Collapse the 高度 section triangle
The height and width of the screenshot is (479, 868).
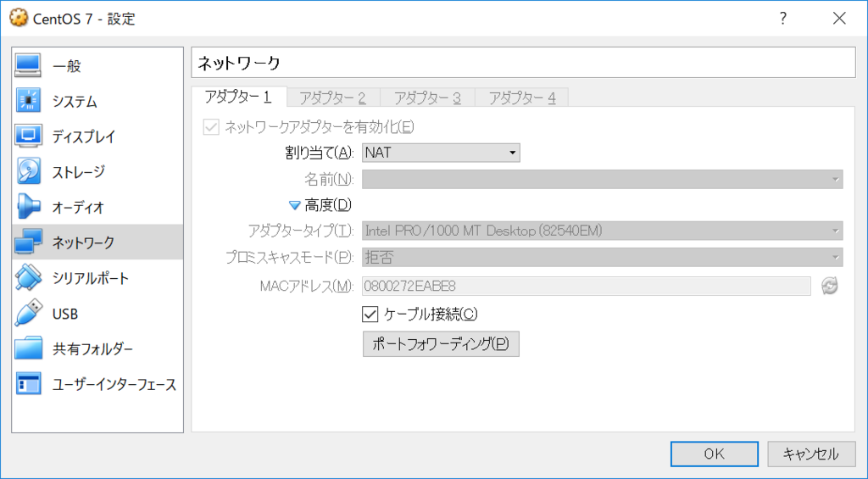pos(294,205)
